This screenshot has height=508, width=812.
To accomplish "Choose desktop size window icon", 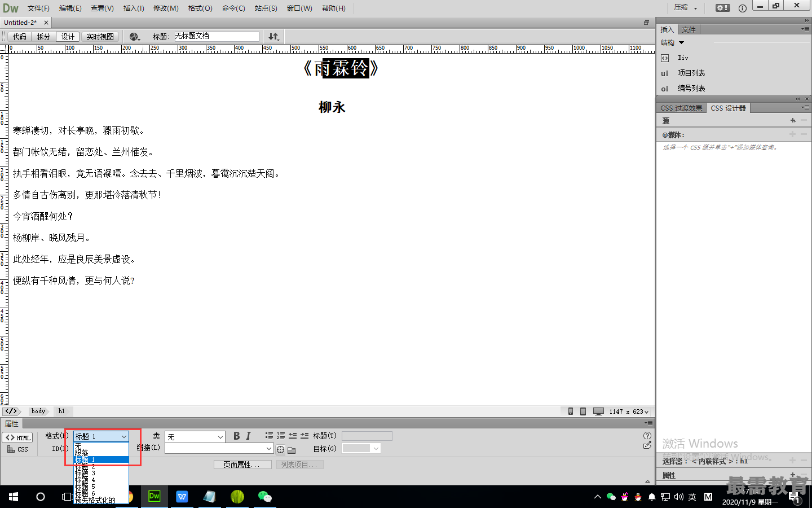I will click(598, 411).
